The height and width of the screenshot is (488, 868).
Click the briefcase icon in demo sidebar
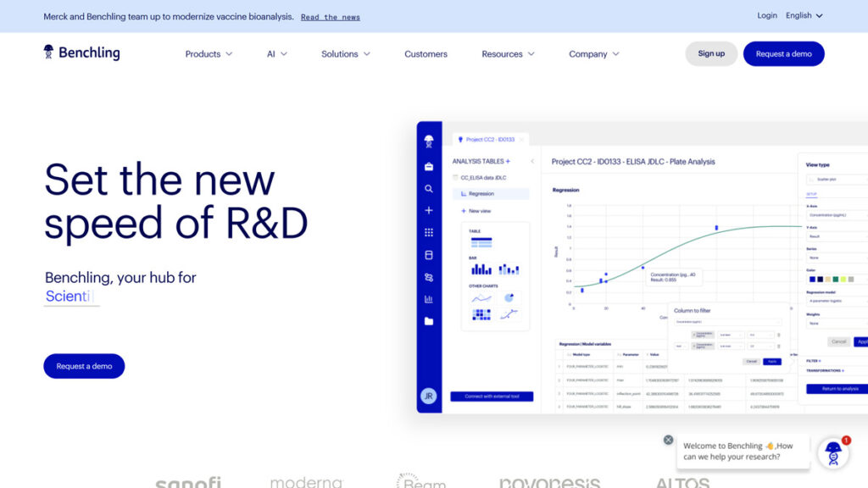click(429, 166)
